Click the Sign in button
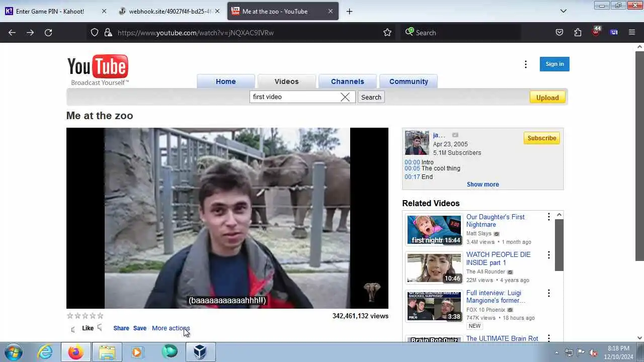The width and height of the screenshot is (644, 362). coord(554,64)
